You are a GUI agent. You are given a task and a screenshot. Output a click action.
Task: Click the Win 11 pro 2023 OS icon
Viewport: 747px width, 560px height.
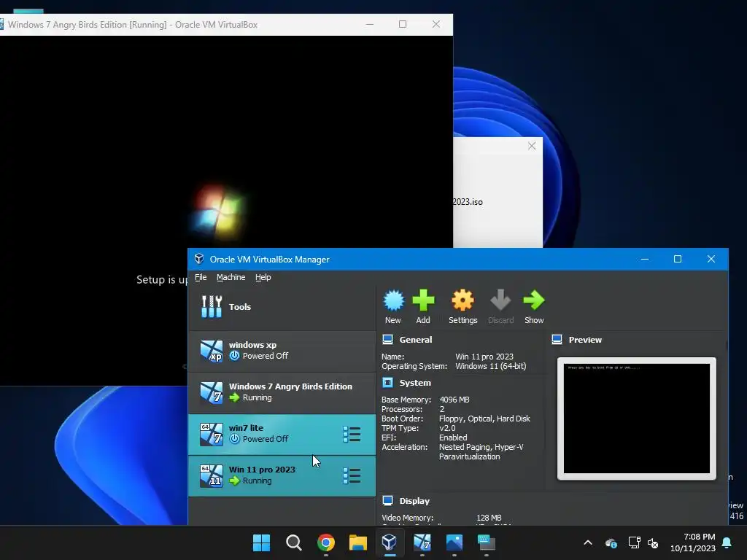pyautogui.click(x=212, y=475)
